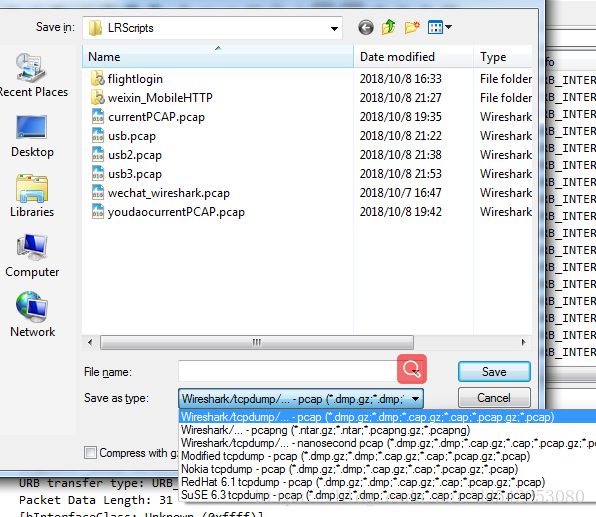The height and width of the screenshot is (517, 596).
Task: Click Packet Data Length: 31 line
Action: tap(96, 500)
